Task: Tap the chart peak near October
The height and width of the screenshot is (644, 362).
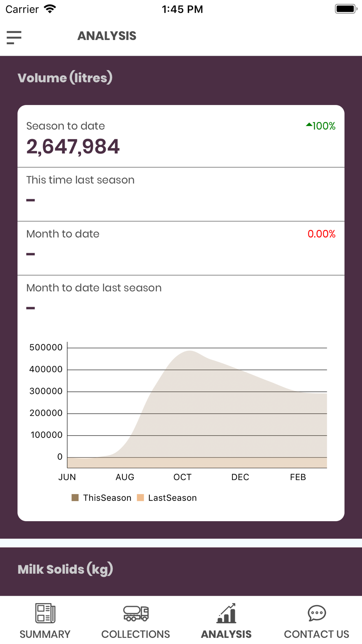Action: 190,351
